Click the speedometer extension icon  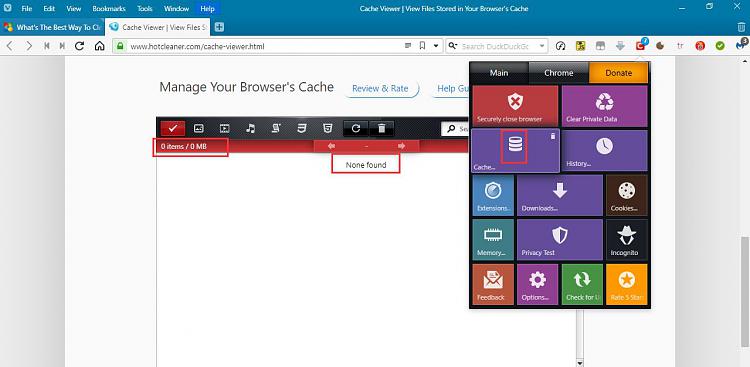point(561,46)
